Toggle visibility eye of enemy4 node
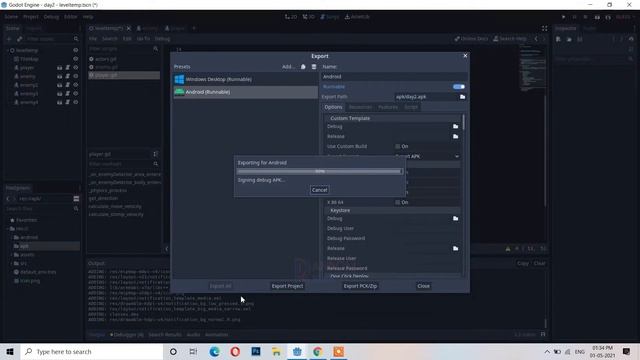640x360 pixels. (76, 102)
